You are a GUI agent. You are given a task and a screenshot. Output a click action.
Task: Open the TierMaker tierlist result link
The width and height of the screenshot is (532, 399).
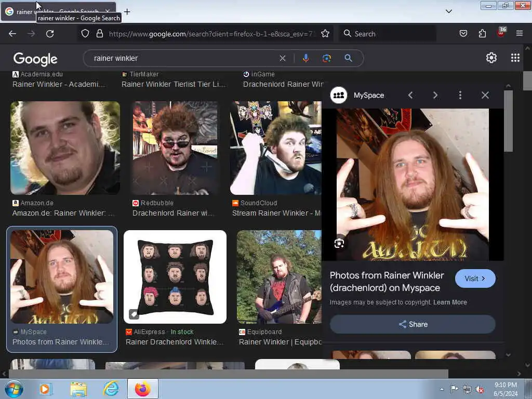(174, 84)
